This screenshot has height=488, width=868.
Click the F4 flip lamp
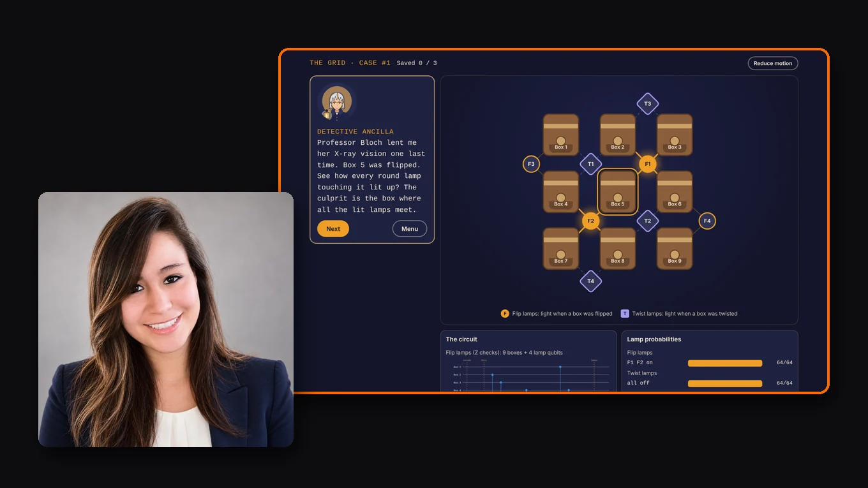click(x=707, y=221)
